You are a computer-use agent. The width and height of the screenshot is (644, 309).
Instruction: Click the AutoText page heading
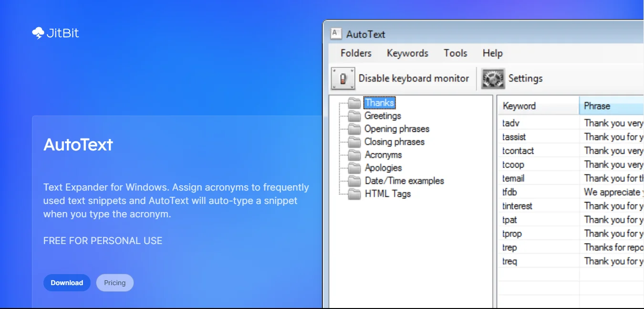pos(78,144)
